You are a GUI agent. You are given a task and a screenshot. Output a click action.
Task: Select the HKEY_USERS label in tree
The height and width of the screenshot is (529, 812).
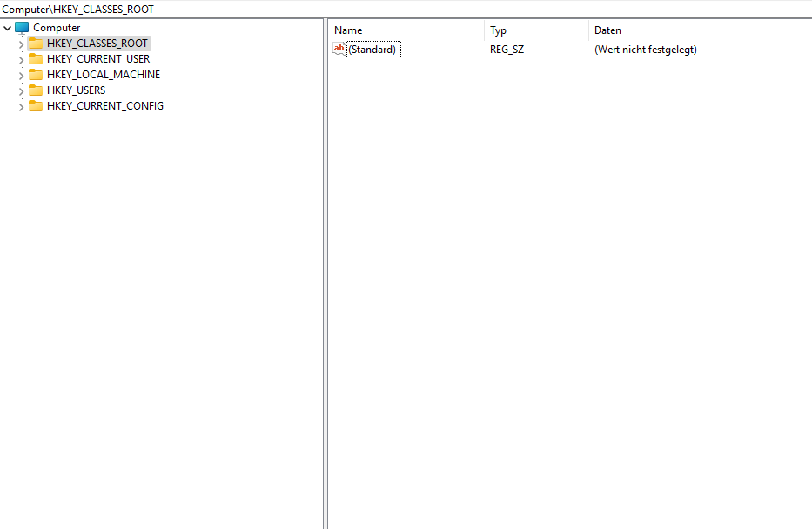[x=77, y=90]
